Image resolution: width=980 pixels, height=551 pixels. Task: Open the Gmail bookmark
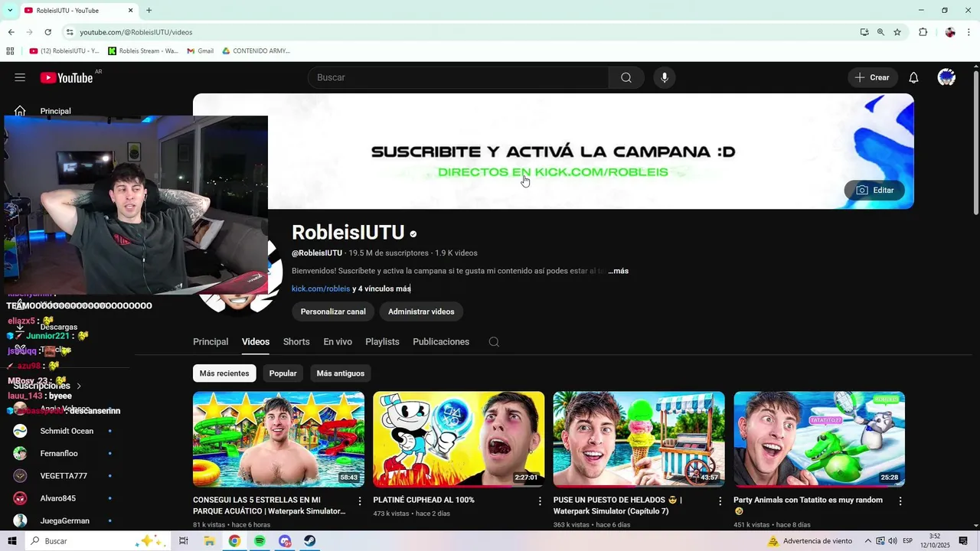200,51
